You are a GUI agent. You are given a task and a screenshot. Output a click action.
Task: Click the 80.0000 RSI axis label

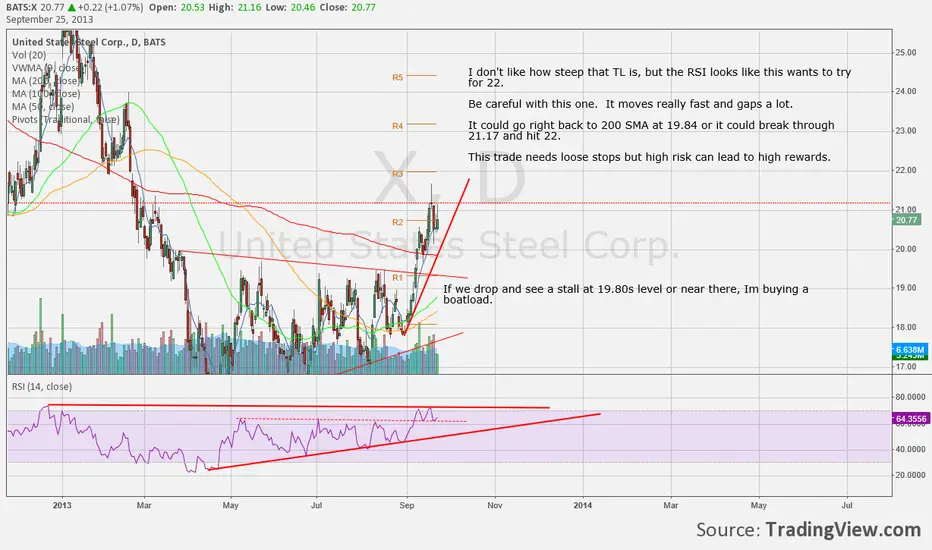[x=910, y=397]
